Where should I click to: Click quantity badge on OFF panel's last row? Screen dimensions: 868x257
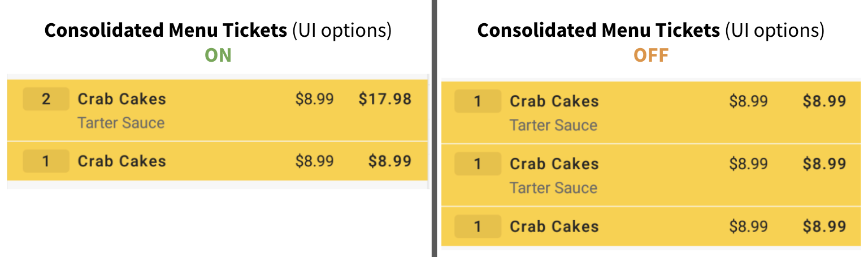[478, 226]
